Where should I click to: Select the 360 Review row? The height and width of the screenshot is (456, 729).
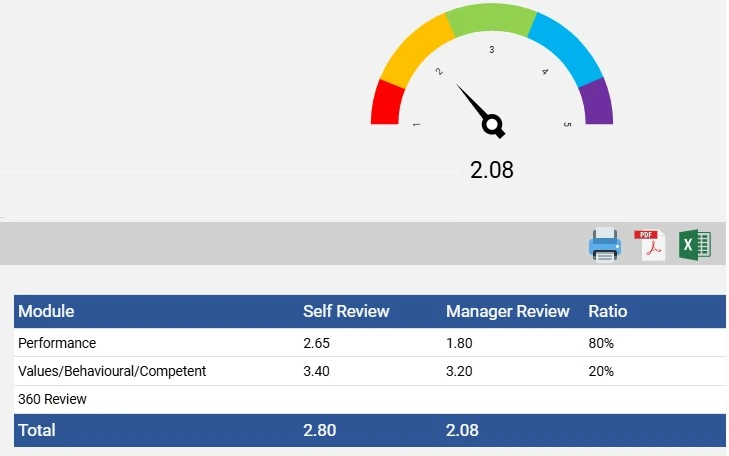[x=52, y=399]
